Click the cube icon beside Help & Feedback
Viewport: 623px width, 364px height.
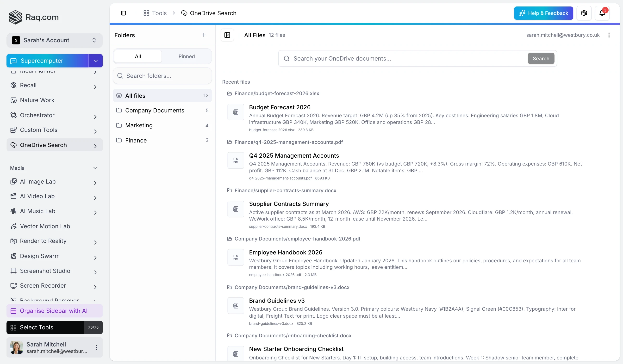point(584,13)
